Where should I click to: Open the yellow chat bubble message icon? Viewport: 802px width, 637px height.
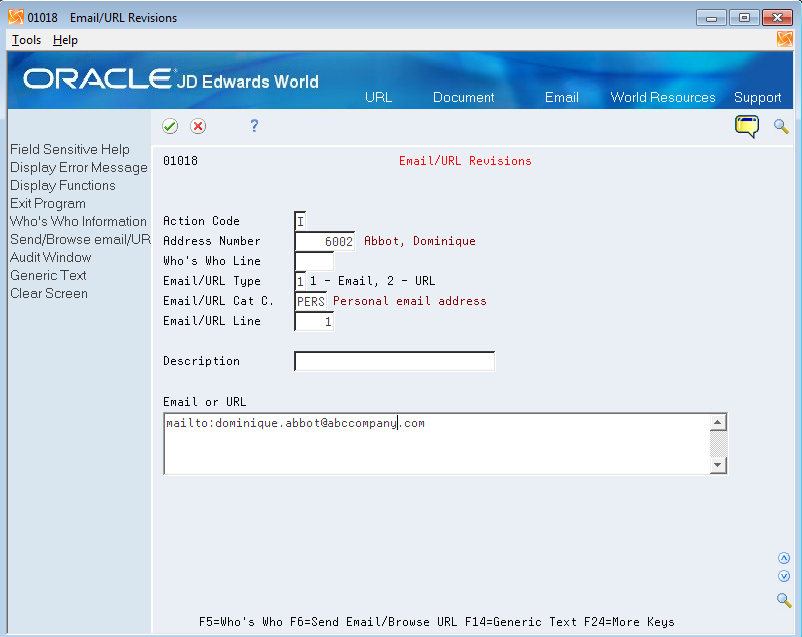(x=747, y=126)
